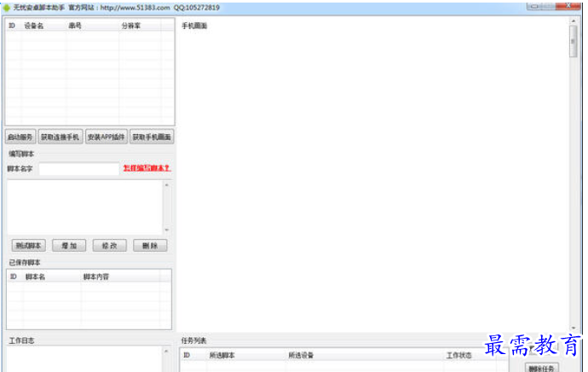Image resolution: width=588 pixels, height=372 pixels.
Task: Click the 获取连接手机 button
Action: 61,137
